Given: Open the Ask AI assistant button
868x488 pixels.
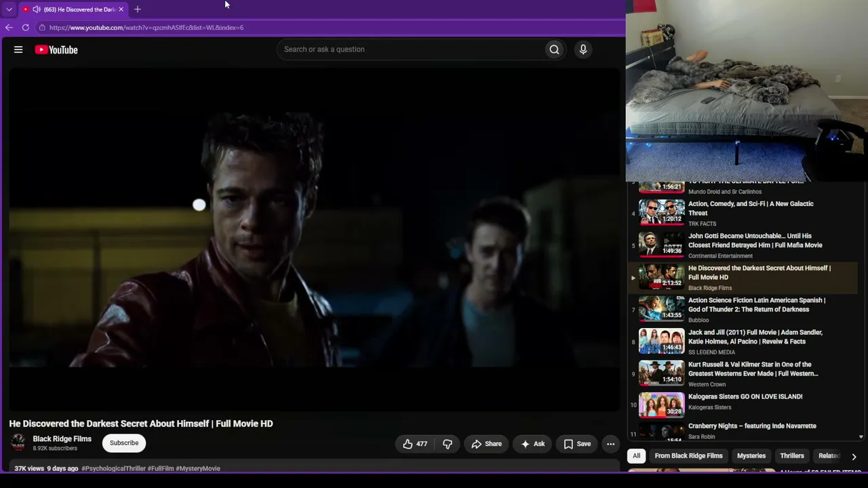Looking at the screenshot, I should point(532,444).
